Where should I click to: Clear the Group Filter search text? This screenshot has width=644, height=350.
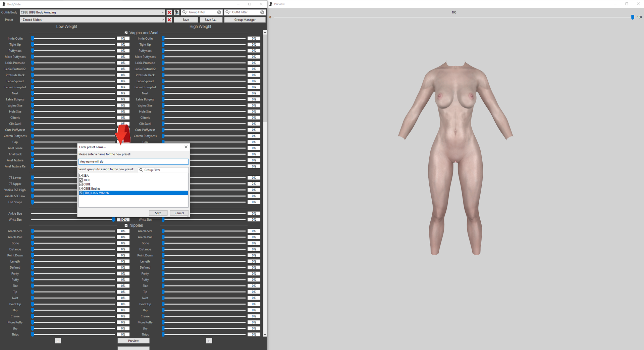219,12
